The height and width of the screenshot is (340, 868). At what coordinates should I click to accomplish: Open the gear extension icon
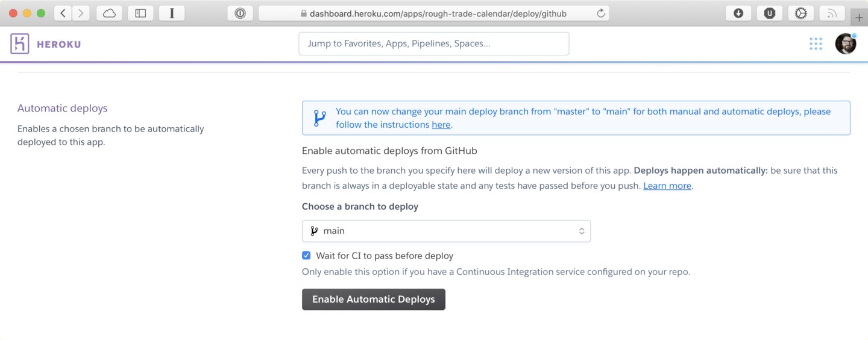800,13
